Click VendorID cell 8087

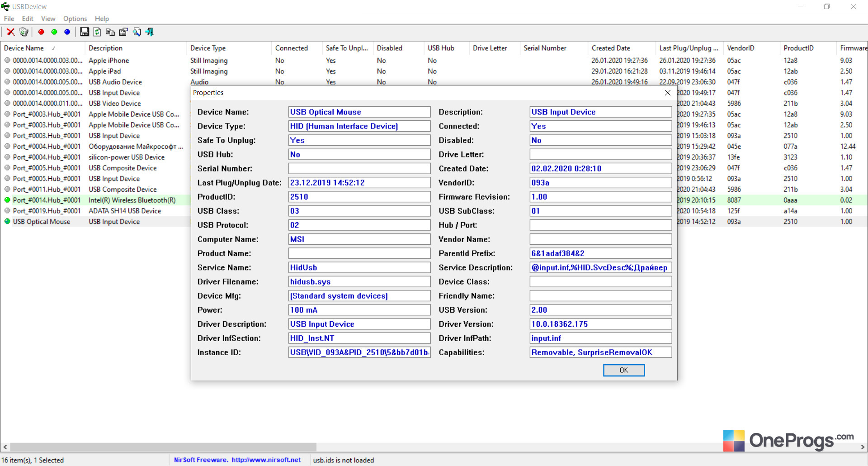click(734, 200)
